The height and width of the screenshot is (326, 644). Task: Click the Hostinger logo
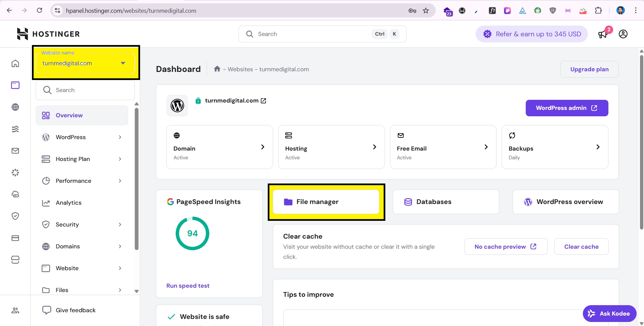click(48, 34)
